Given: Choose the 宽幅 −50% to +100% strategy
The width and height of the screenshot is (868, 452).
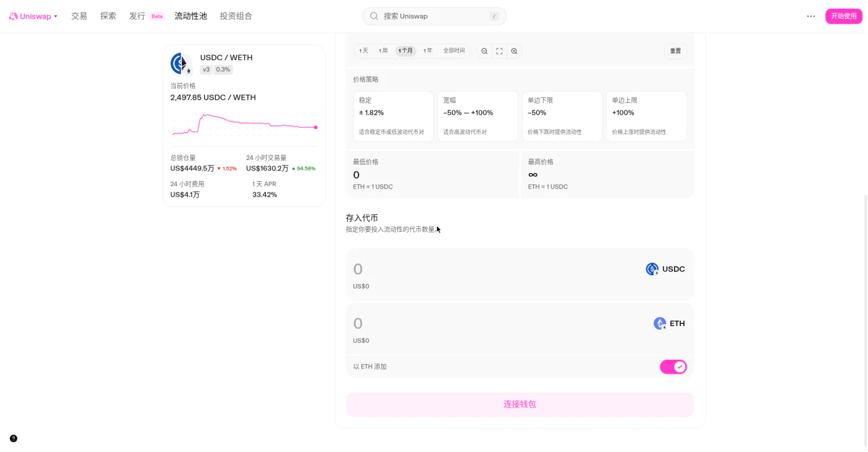Looking at the screenshot, I should point(477,117).
